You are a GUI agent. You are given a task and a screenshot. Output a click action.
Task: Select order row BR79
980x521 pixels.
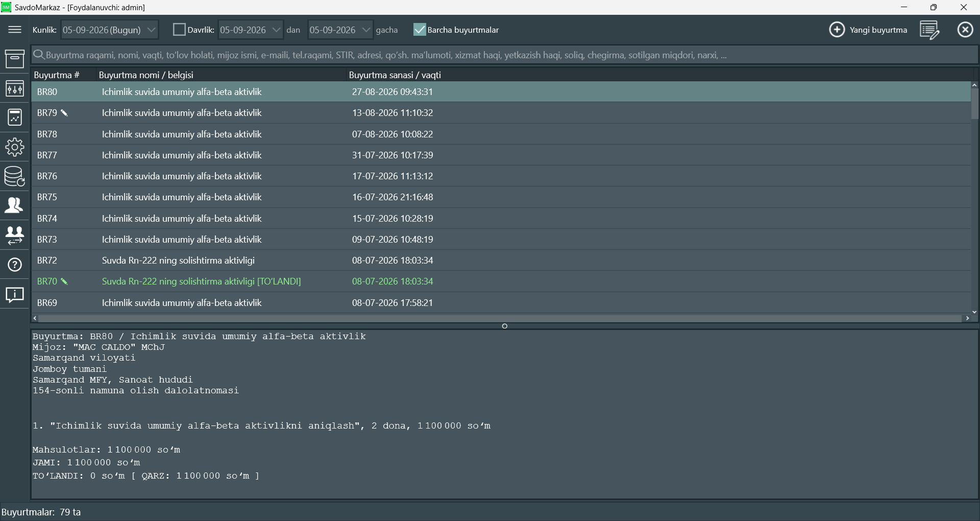coord(501,113)
